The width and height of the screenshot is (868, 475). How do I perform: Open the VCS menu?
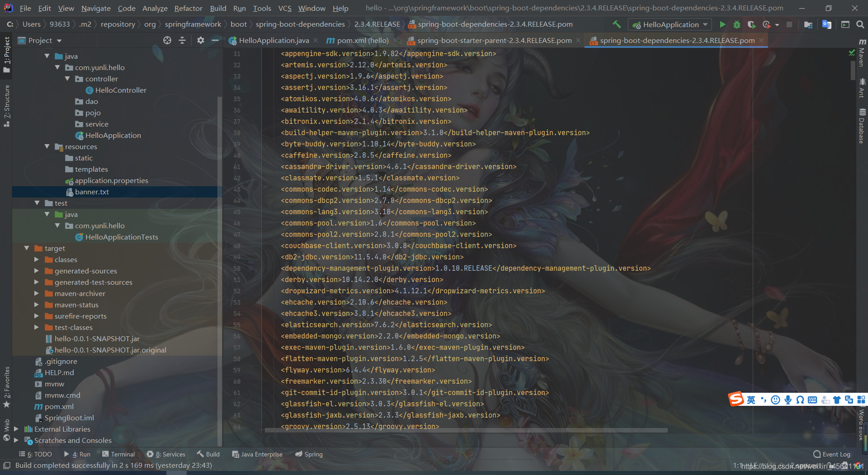tap(284, 8)
